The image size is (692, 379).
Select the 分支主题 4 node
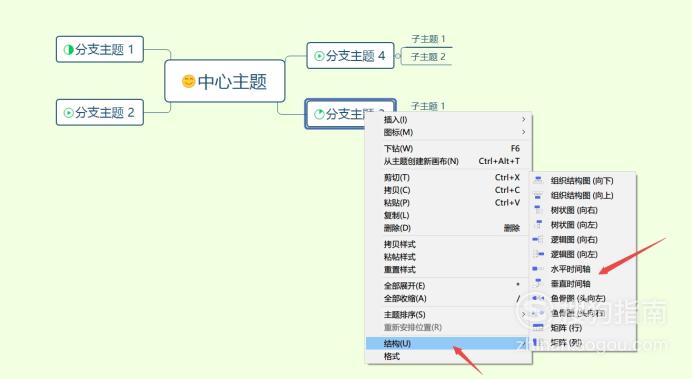350,56
